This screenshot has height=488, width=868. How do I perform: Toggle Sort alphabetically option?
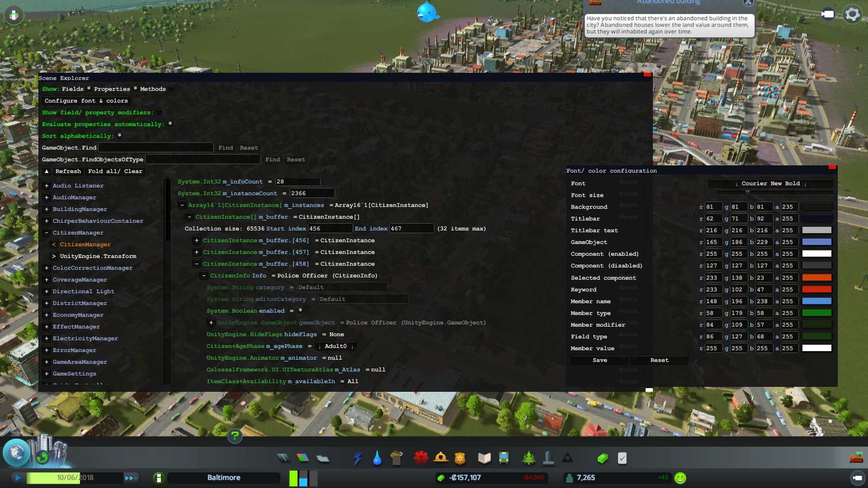pyautogui.click(x=120, y=136)
